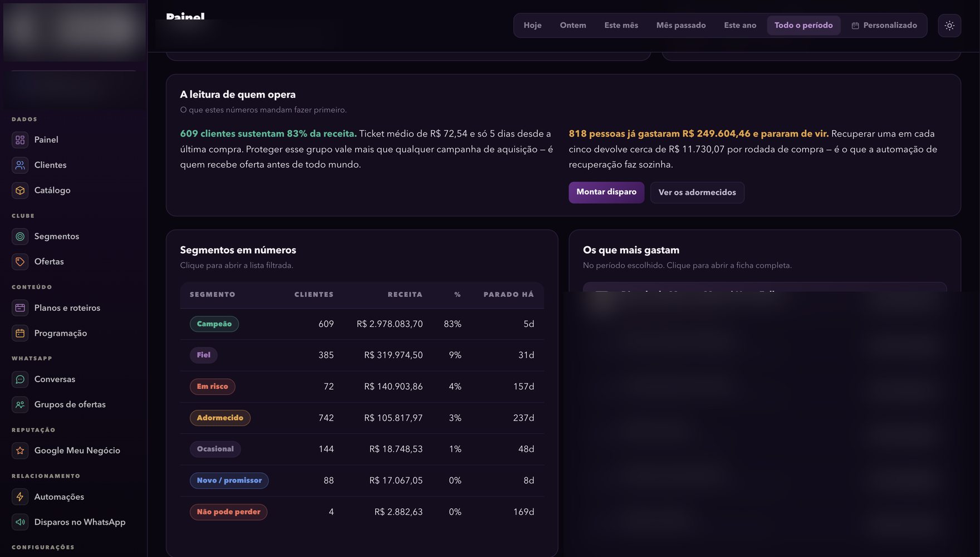Select Todo o período tab

[803, 26]
